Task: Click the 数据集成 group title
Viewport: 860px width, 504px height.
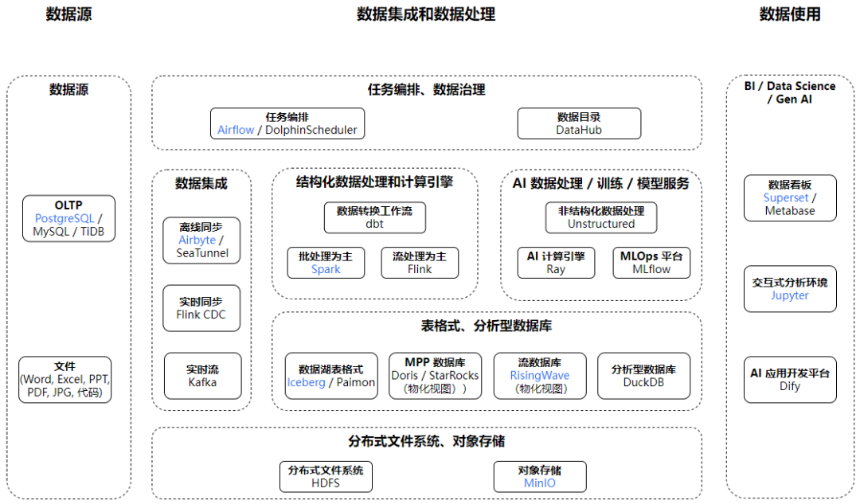Action: point(201,184)
